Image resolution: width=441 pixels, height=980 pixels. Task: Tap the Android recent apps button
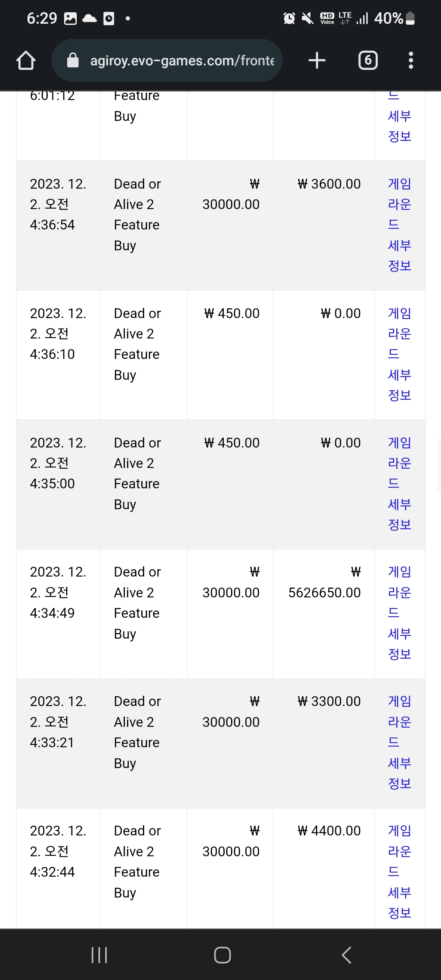click(x=99, y=955)
